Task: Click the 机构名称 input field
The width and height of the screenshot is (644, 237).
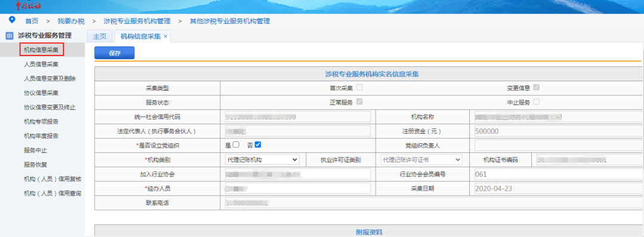Action: click(x=559, y=117)
